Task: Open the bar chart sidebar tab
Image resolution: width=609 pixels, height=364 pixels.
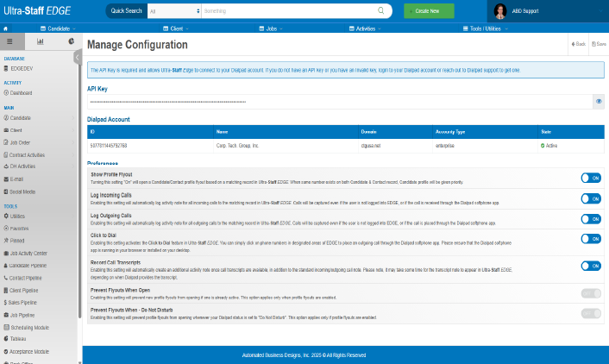Action: [40, 41]
